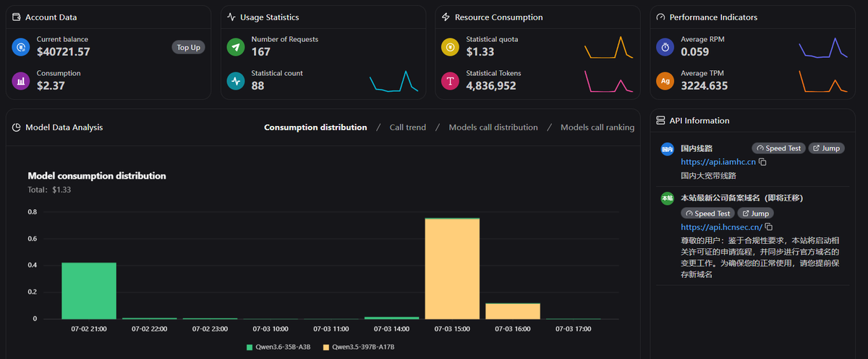Copy the api.iamhc.cn URL

coord(762,162)
